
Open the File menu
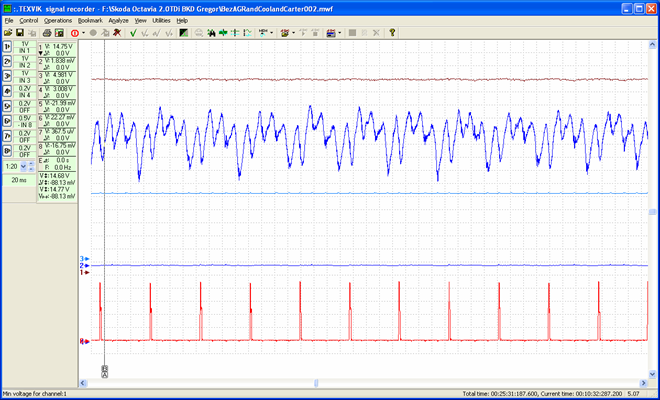9,20
